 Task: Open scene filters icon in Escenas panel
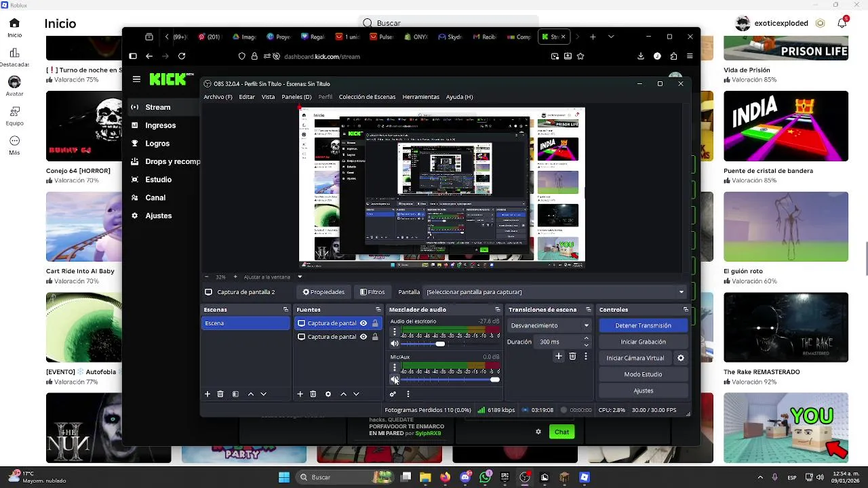235,394
